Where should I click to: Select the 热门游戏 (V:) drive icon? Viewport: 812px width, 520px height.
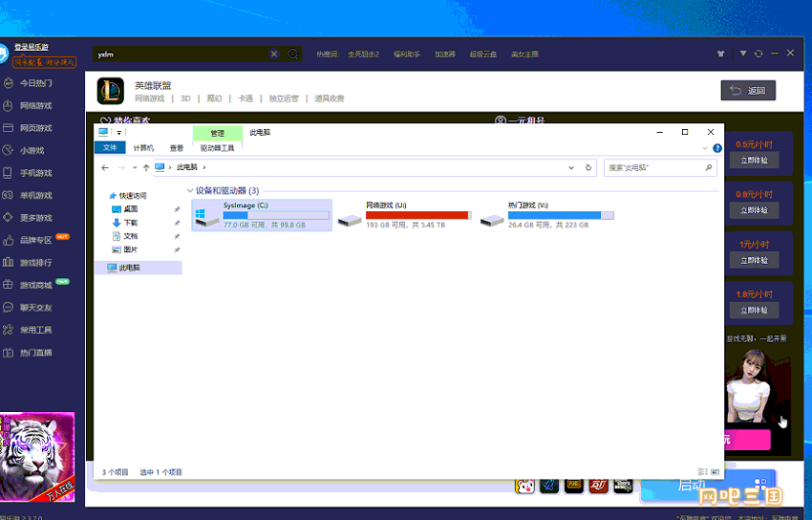click(492, 220)
